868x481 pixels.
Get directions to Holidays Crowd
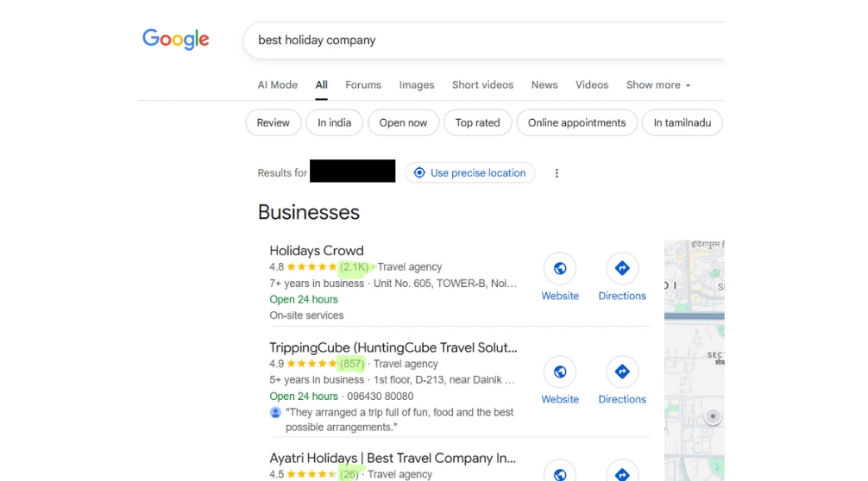pyautogui.click(x=621, y=268)
